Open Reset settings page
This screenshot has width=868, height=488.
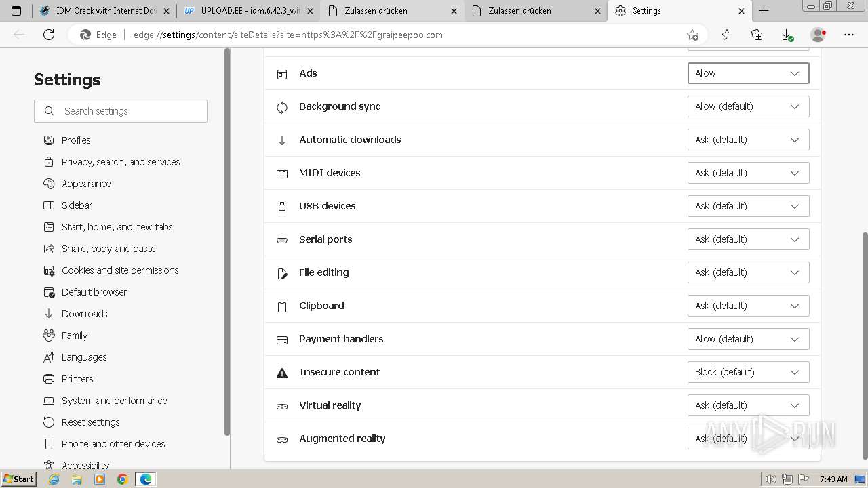(90, 422)
